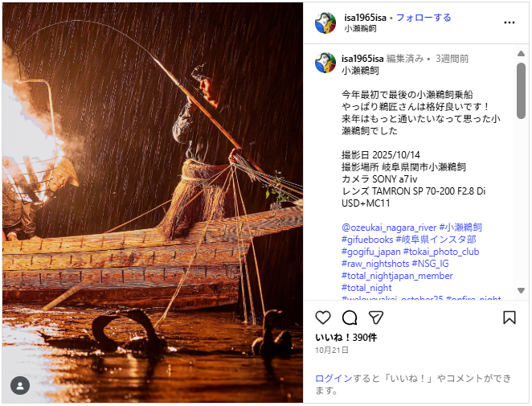Viewport: 532px width, 406px height.
Task: Open the #gifuebooks hashtag
Action: tap(367, 240)
